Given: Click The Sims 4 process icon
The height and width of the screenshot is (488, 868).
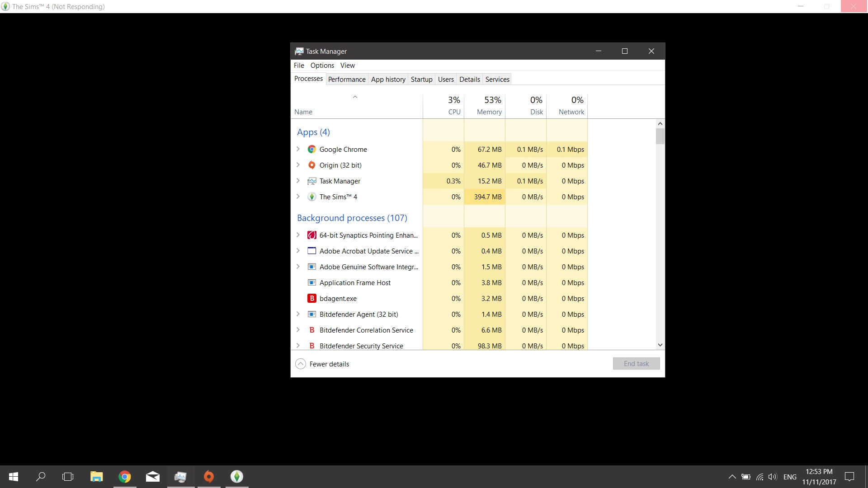Looking at the screenshot, I should (x=311, y=197).
